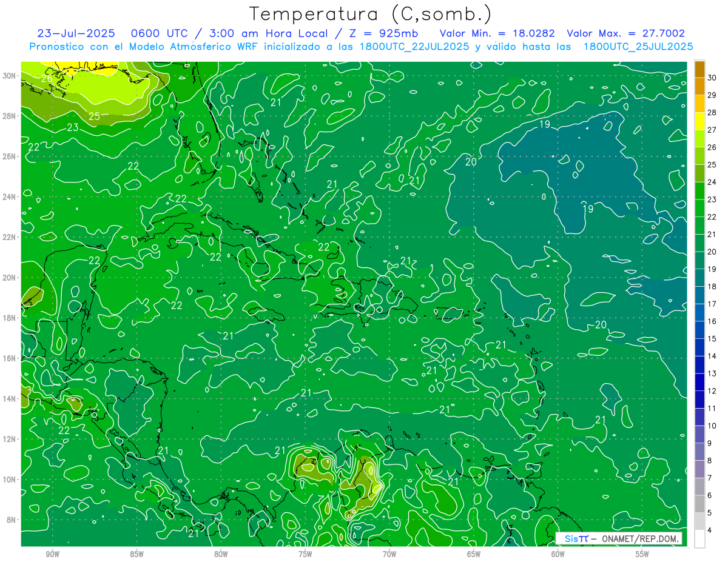Click the 12 label on the color scale

pyautogui.click(x=712, y=390)
